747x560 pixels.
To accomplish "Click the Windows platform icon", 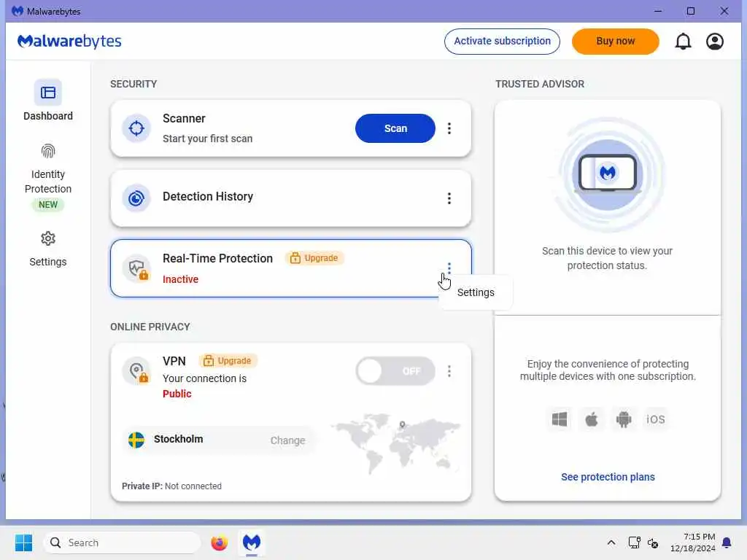I will pos(560,419).
